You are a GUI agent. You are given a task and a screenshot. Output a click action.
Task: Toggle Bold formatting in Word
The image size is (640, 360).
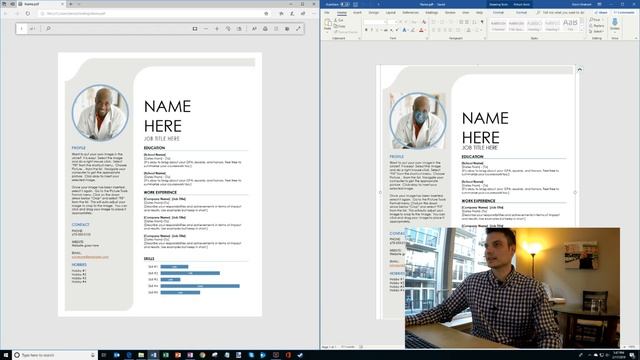point(366,30)
